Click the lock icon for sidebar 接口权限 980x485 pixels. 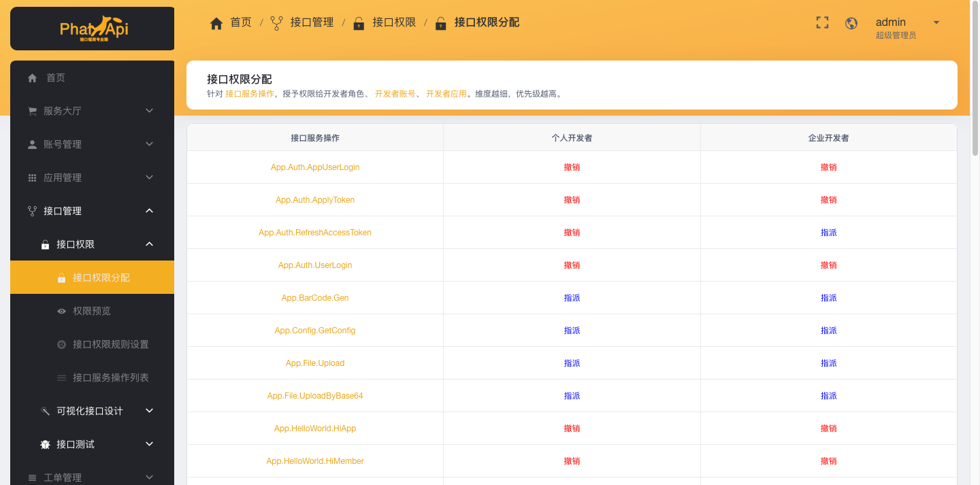(x=45, y=245)
